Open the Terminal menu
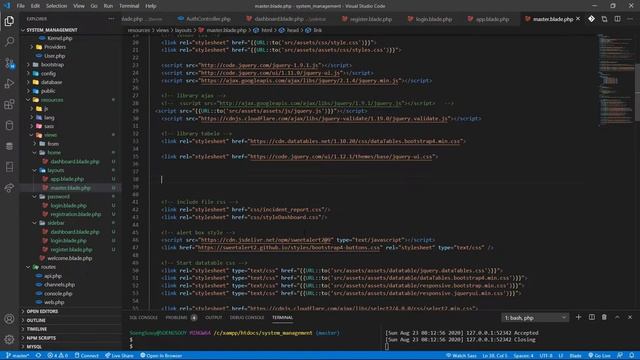The height and width of the screenshot is (360, 640). pyautogui.click(x=129, y=6)
